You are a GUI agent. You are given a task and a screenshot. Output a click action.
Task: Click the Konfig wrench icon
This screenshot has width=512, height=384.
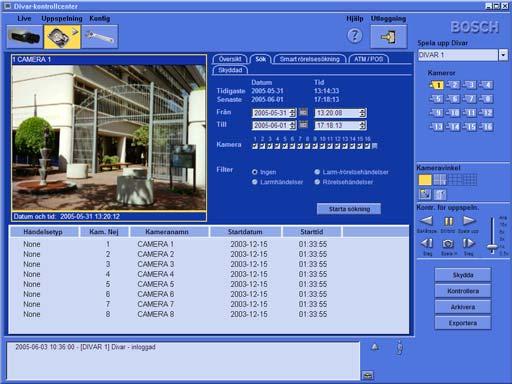pyautogui.click(x=100, y=36)
